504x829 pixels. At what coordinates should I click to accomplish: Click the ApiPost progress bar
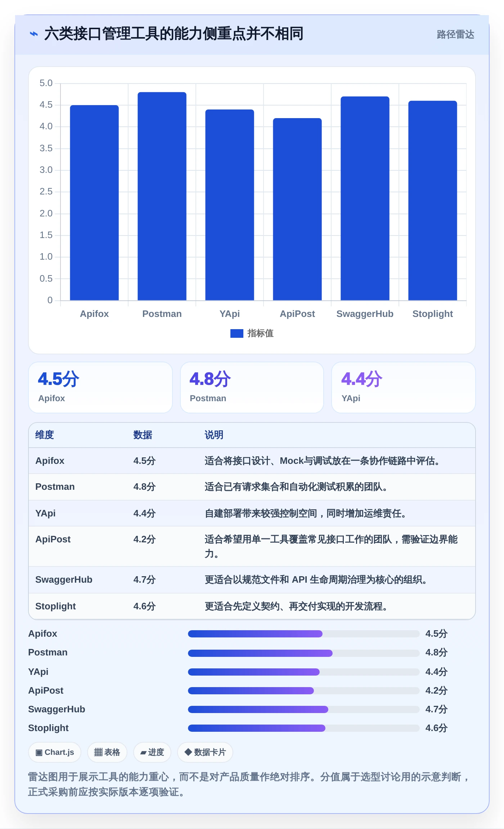[304, 690]
